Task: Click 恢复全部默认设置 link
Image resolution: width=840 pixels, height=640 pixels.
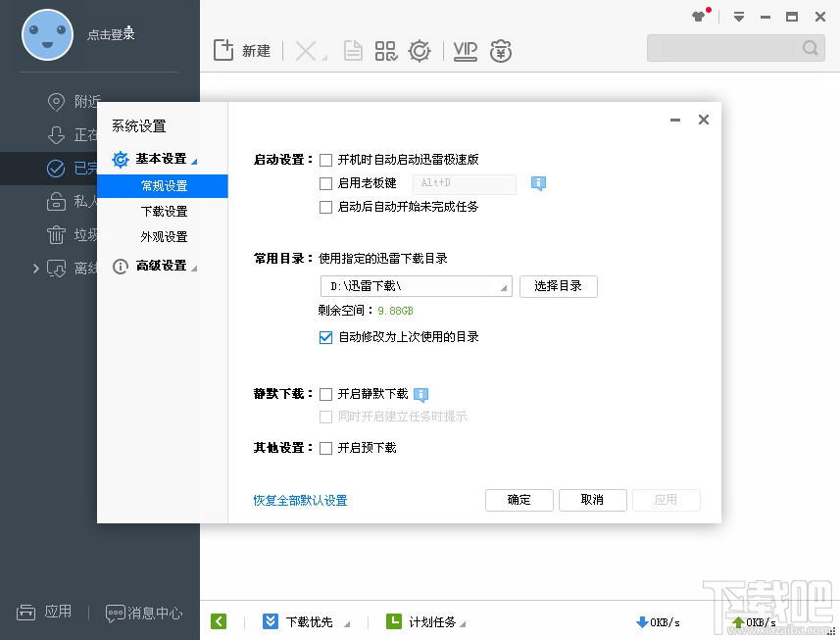Action: click(300, 500)
